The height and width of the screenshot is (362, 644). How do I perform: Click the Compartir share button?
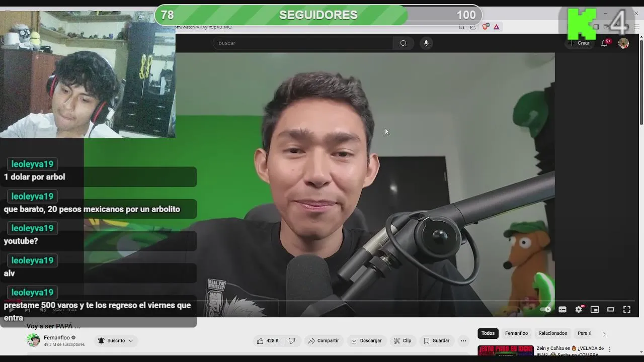[324, 341]
